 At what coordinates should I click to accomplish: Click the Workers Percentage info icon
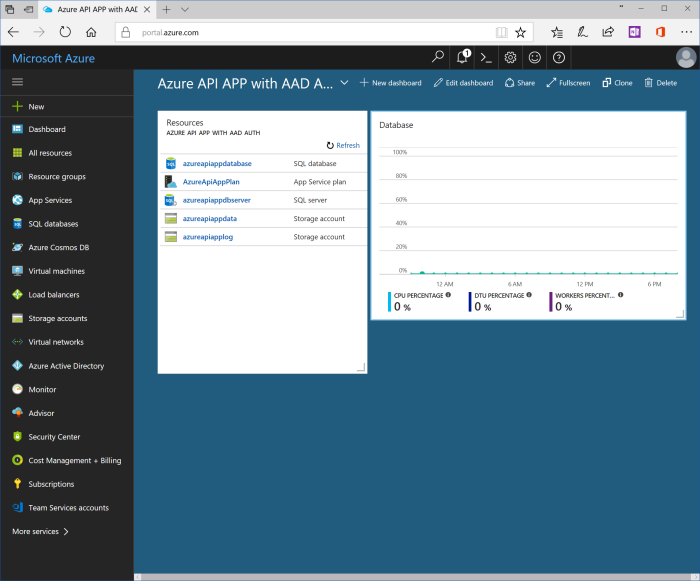(621, 295)
